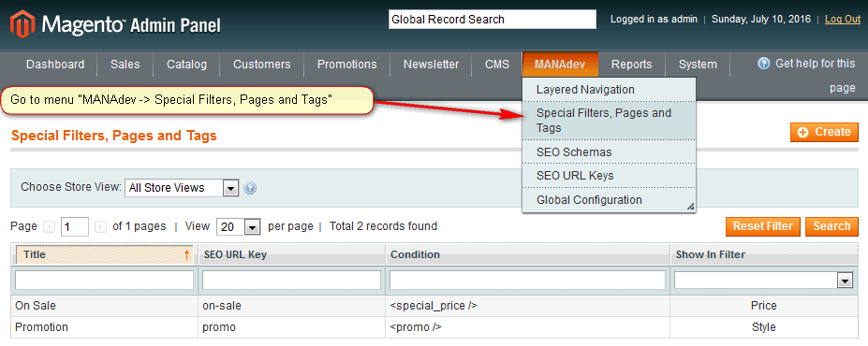
Task: Open the Choose Store View dropdown
Action: coord(182,188)
